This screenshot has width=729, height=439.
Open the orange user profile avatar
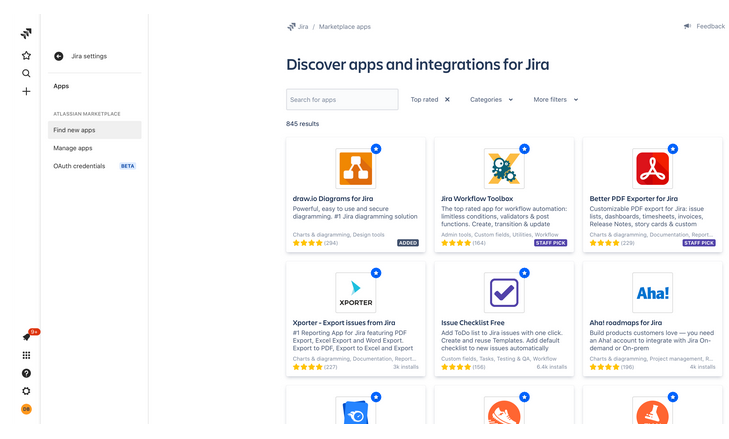(x=27, y=409)
